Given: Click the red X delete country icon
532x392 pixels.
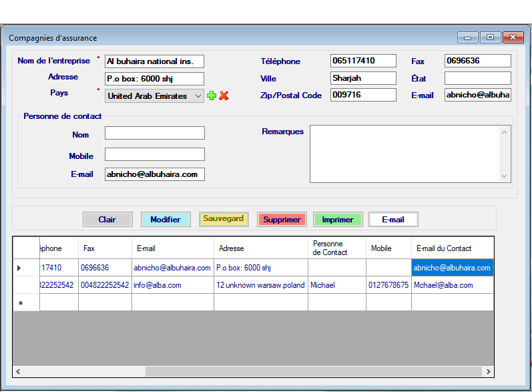Looking at the screenshot, I should point(224,96).
